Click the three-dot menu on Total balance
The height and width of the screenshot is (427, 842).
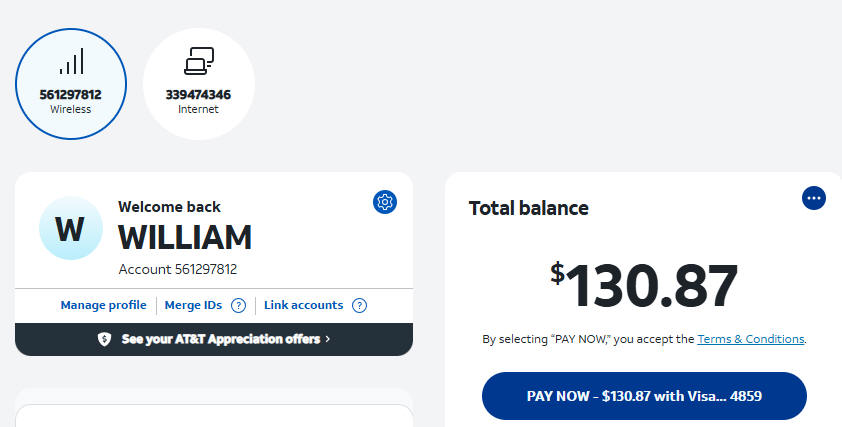pyautogui.click(x=814, y=198)
